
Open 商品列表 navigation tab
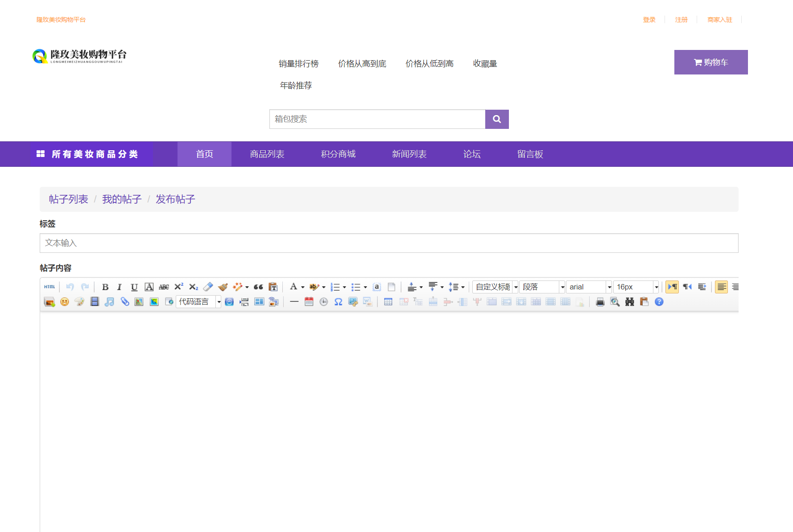click(267, 154)
